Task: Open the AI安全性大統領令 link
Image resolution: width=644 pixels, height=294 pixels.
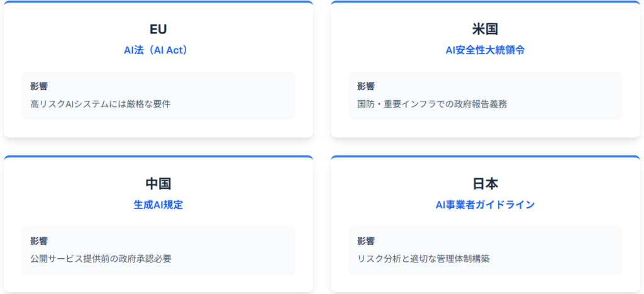Action: click(x=485, y=50)
